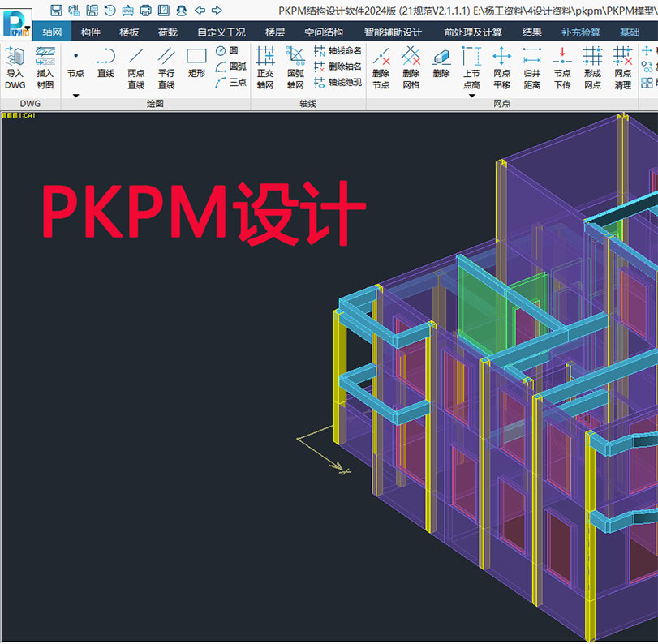Open the 楼板 ribbon tab
The image size is (658, 644).
129,32
